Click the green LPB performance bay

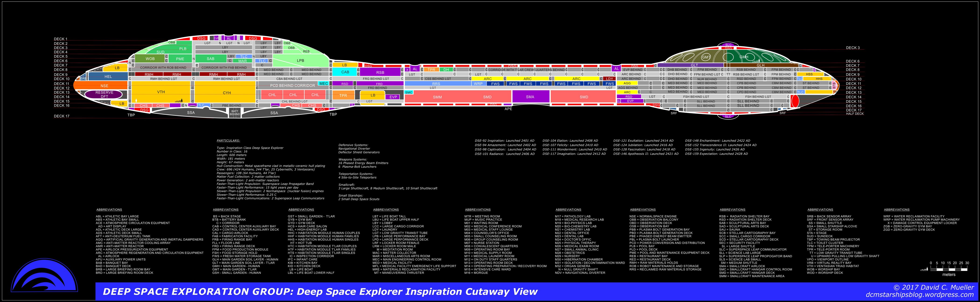click(301, 60)
